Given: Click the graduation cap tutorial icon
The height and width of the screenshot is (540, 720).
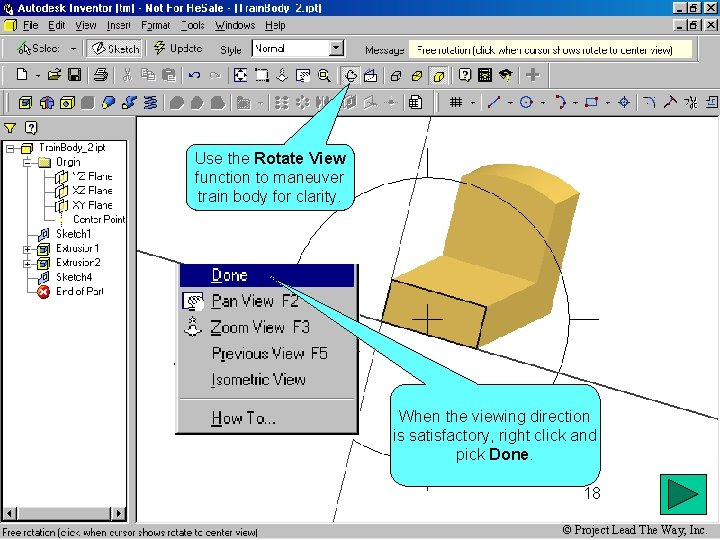Looking at the screenshot, I should pyautogui.click(x=506, y=75).
